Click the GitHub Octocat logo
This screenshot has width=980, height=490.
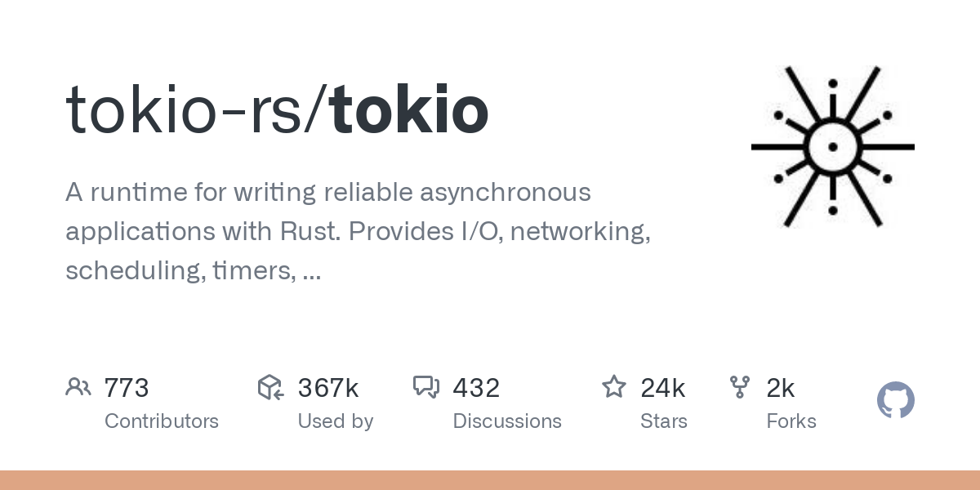895,401
